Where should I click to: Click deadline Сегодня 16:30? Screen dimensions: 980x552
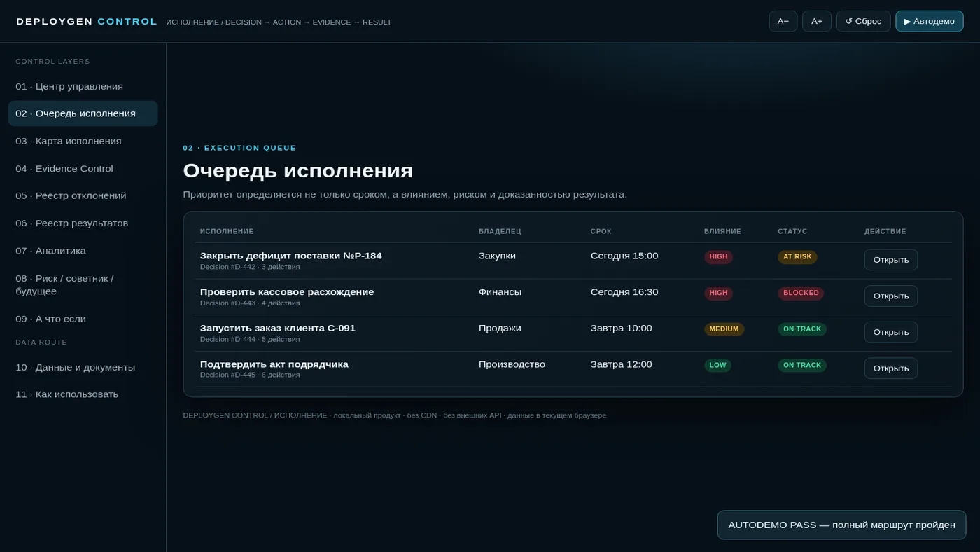tap(624, 292)
